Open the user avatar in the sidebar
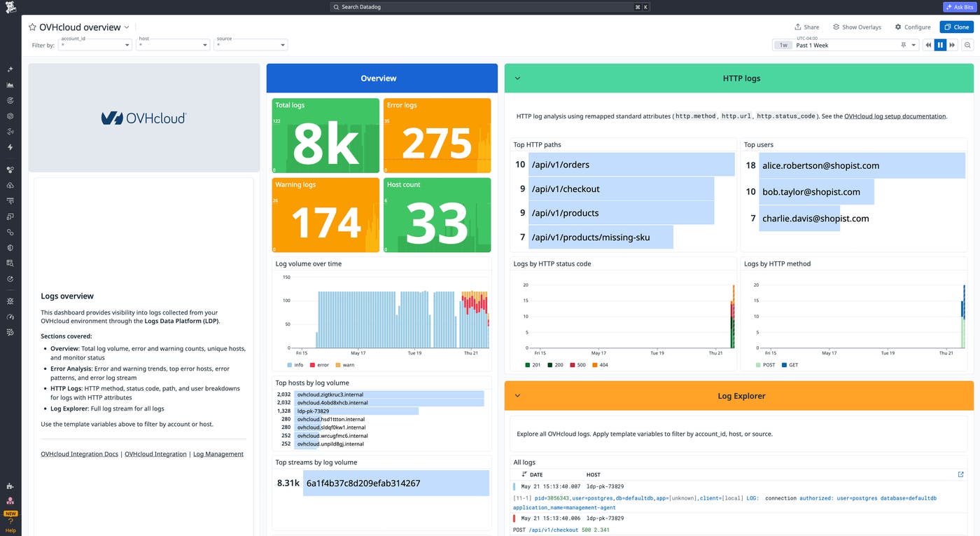980x536 pixels. 10,501
